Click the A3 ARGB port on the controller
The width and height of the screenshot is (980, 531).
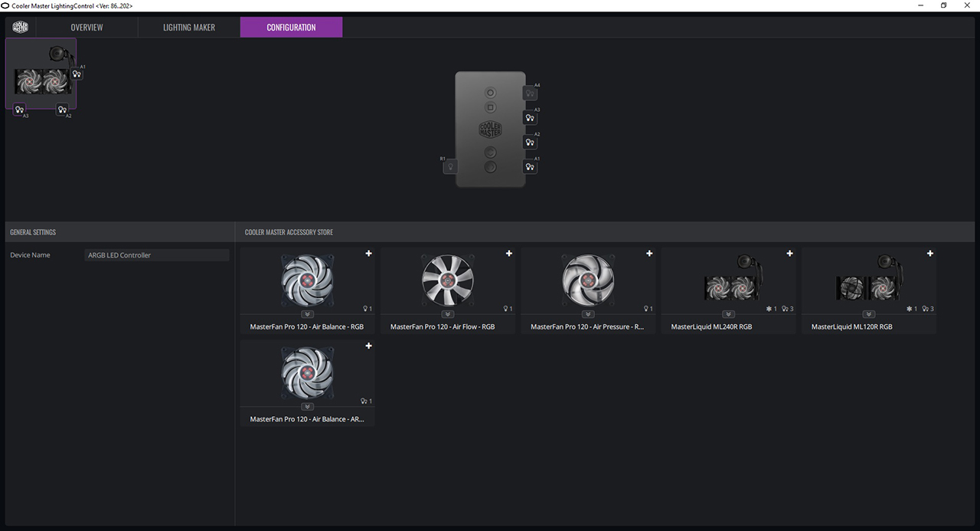530,118
